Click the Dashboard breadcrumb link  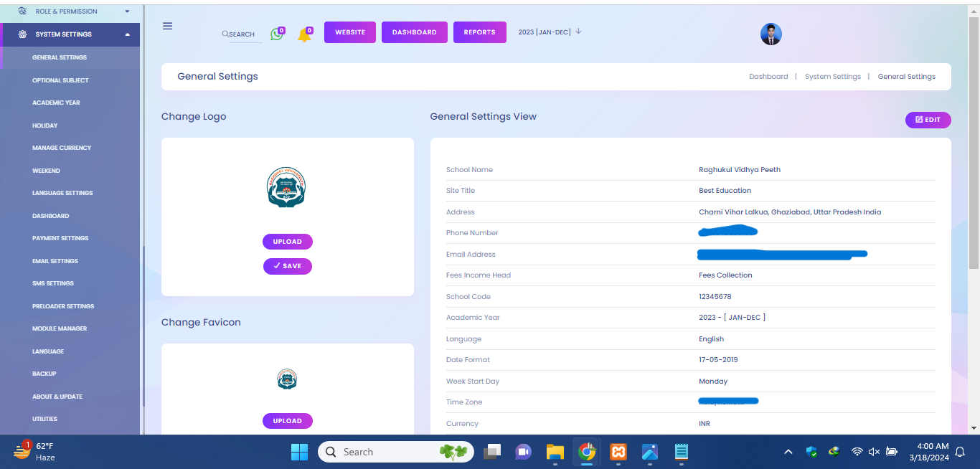point(768,77)
